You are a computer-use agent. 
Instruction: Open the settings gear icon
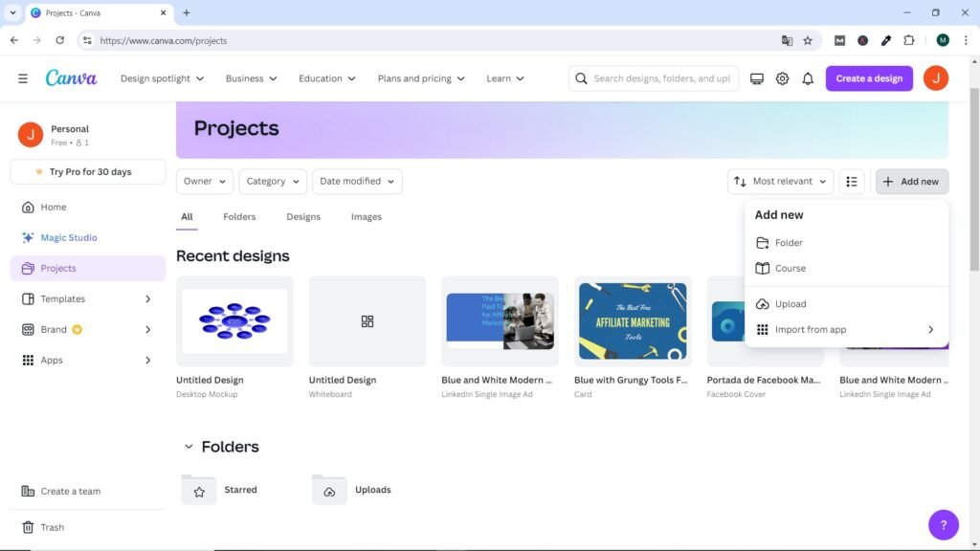782,78
